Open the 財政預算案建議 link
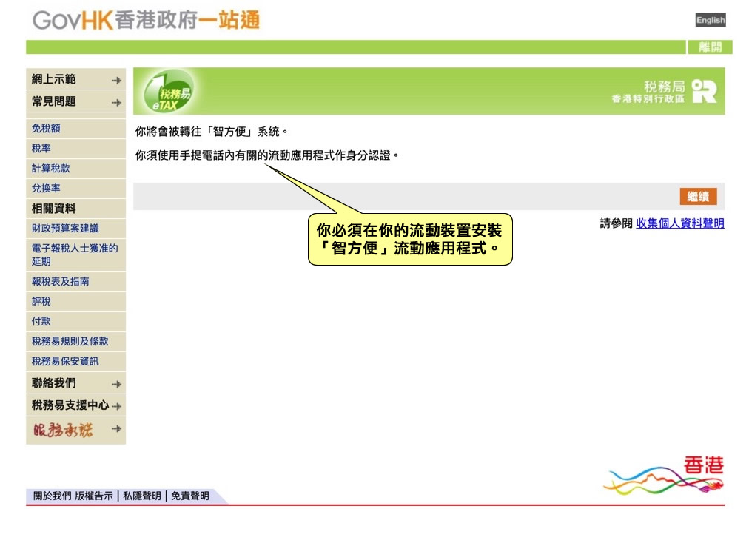Image resolution: width=749 pixels, height=560 pixels. [x=65, y=228]
